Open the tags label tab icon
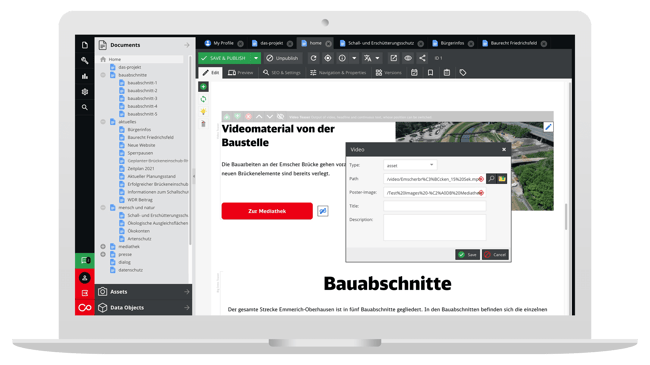The height and width of the screenshot is (365, 650). tap(463, 73)
